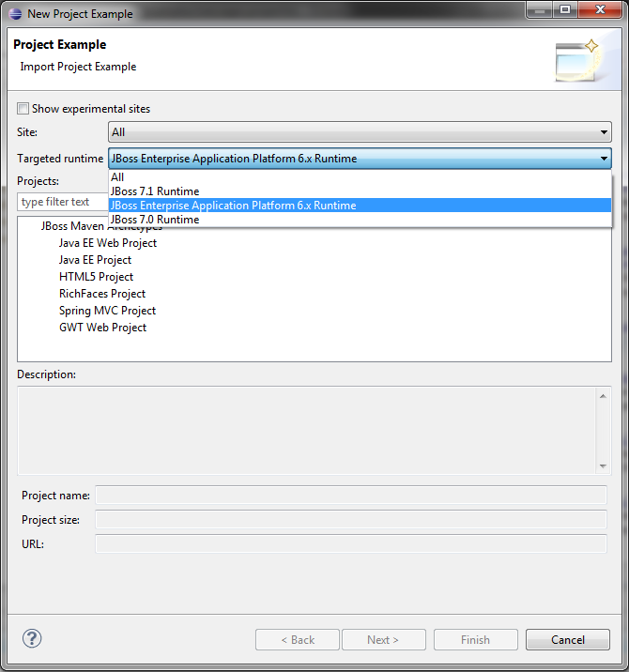Select RichFaces Project entry
Screen dimensions: 629x672
(x=102, y=294)
